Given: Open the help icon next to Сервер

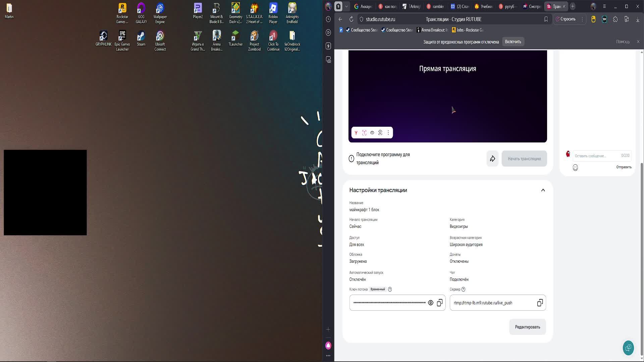Looking at the screenshot, I should (464, 289).
